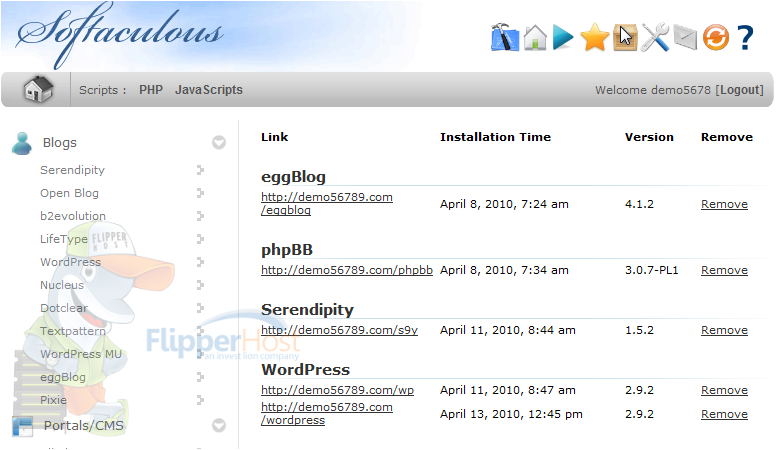
Task: Click the orange sync refresh icon
Action: click(x=716, y=38)
